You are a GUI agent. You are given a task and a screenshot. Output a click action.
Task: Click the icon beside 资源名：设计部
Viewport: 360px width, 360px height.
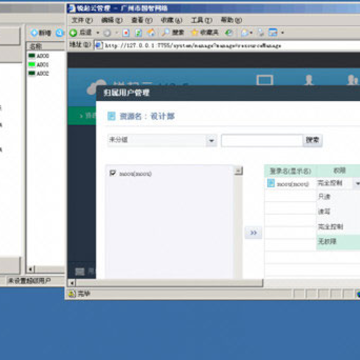[x=111, y=116]
